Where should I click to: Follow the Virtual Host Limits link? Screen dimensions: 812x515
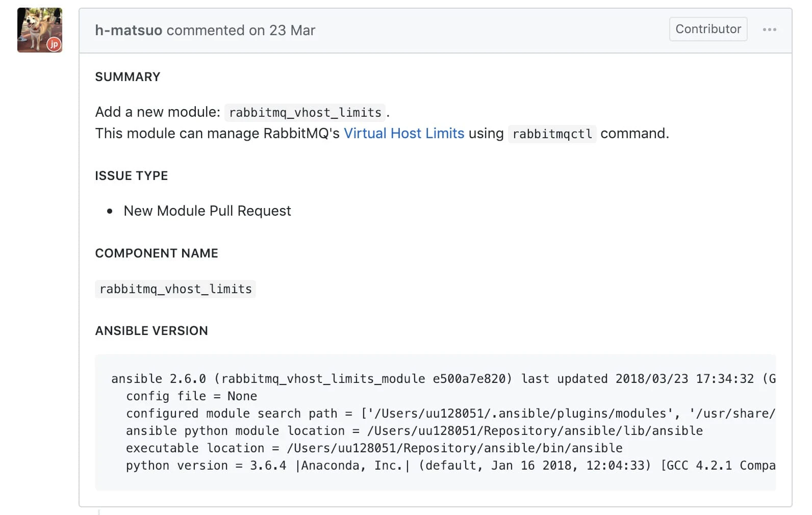(404, 133)
